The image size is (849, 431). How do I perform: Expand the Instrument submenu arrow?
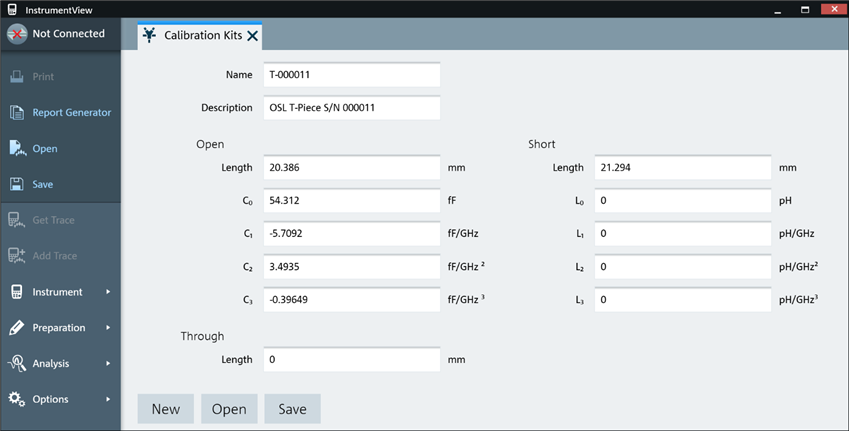tap(108, 292)
